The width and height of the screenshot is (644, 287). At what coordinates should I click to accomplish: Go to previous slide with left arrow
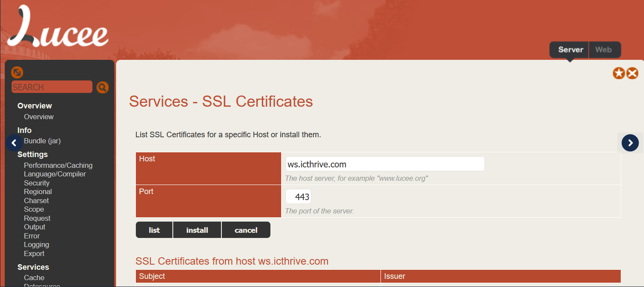(x=14, y=143)
